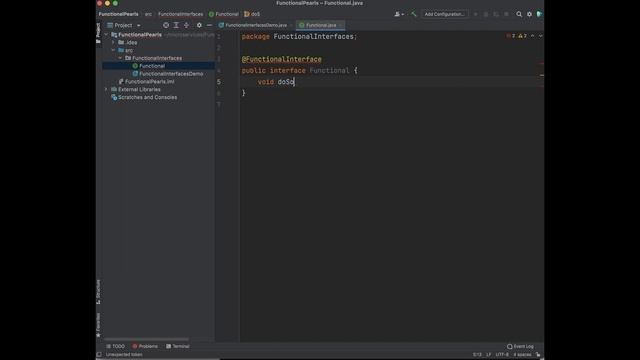Click the Search Everywhere magnifier icon
The image size is (640, 360).
[x=519, y=14]
